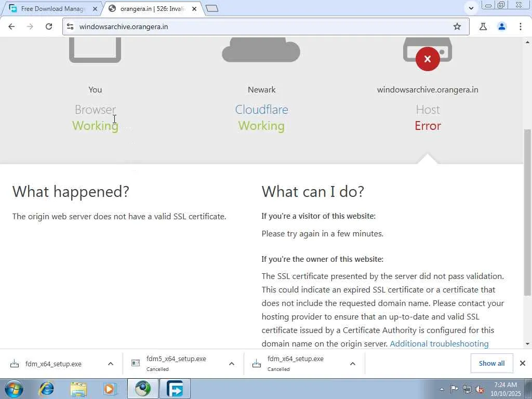This screenshot has width=532, height=399.
Task: View site information icon in address bar
Action: tap(70, 26)
